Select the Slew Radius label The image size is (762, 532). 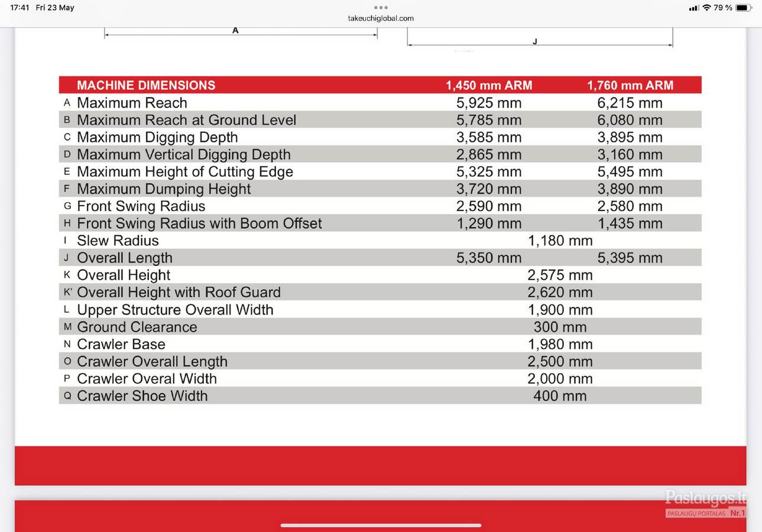pos(118,241)
